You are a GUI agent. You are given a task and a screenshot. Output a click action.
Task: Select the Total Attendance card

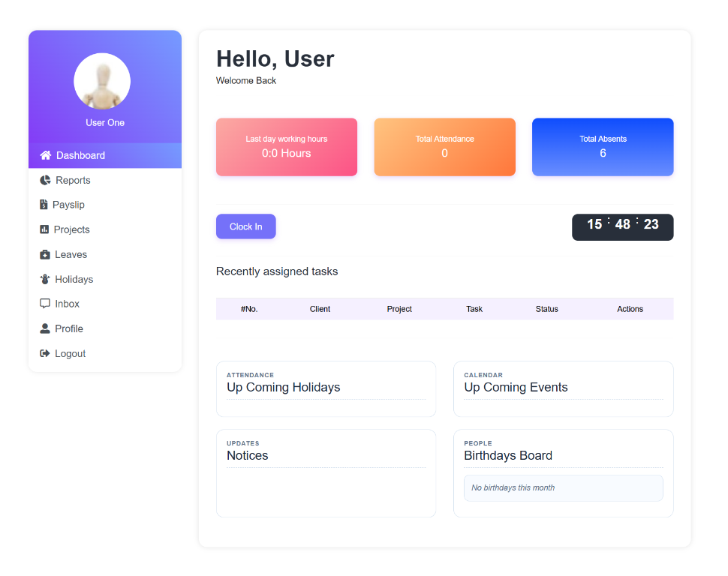tap(445, 147)
